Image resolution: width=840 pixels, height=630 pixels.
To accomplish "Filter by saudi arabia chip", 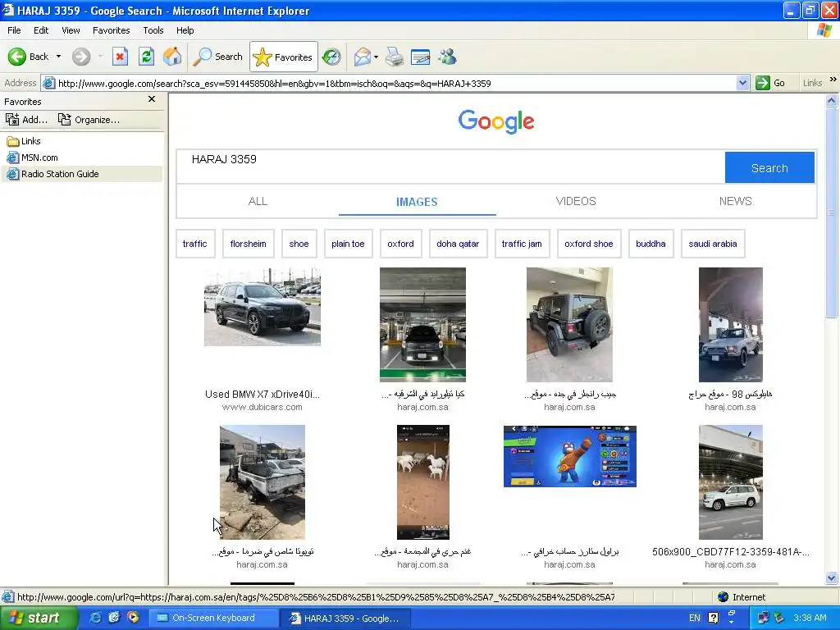I will coord(713,244).
